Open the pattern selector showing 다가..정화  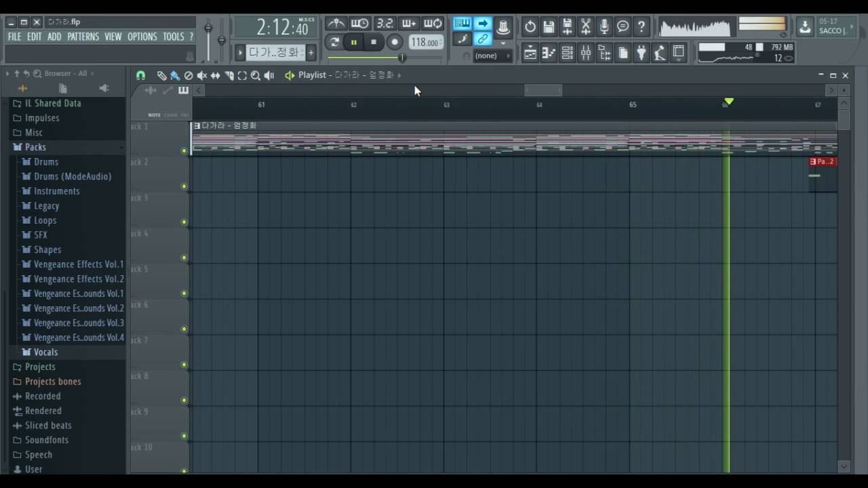point(275,52)
